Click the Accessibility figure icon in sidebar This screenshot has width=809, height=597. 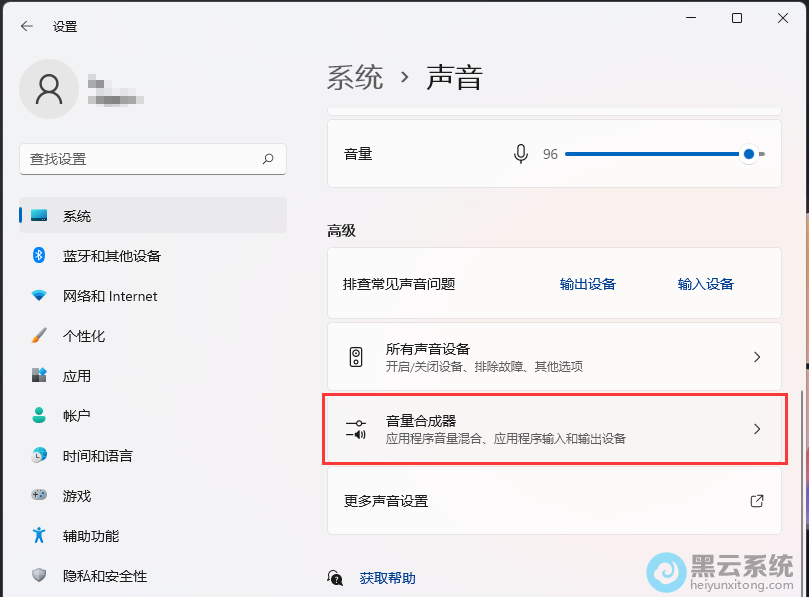point(39,536)
